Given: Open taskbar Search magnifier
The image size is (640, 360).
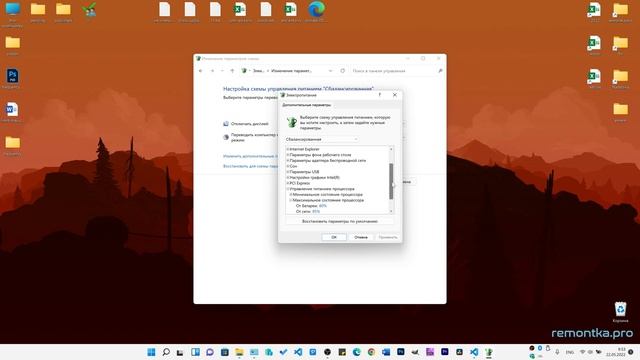Looking at the screenshot, I should coord(166,352).
